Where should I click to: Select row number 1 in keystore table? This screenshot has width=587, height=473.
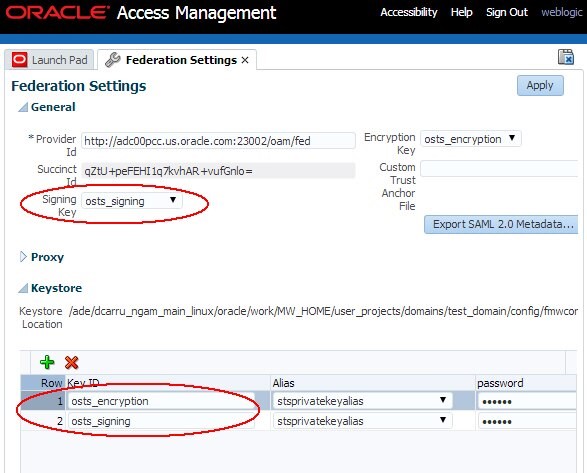pos(43,401)
